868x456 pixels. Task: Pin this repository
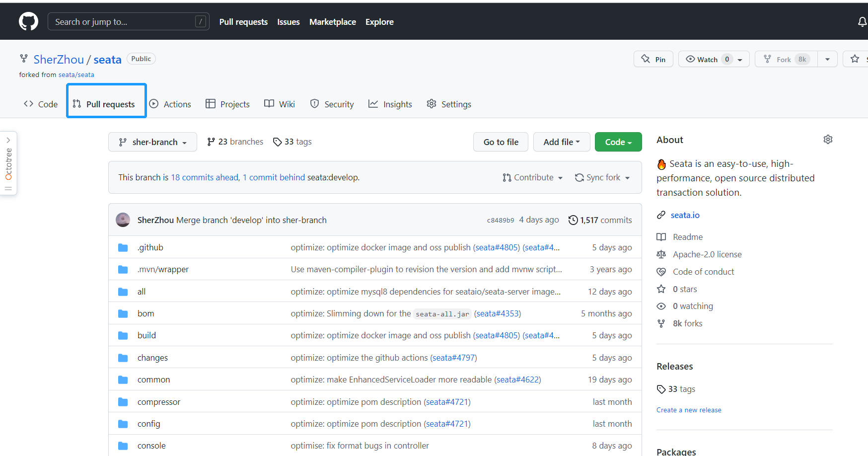tap(653, 59)
